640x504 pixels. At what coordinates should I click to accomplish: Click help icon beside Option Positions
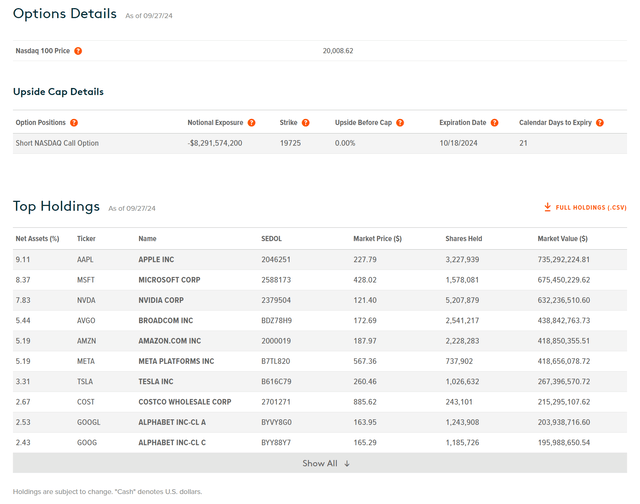pos(74,123)
